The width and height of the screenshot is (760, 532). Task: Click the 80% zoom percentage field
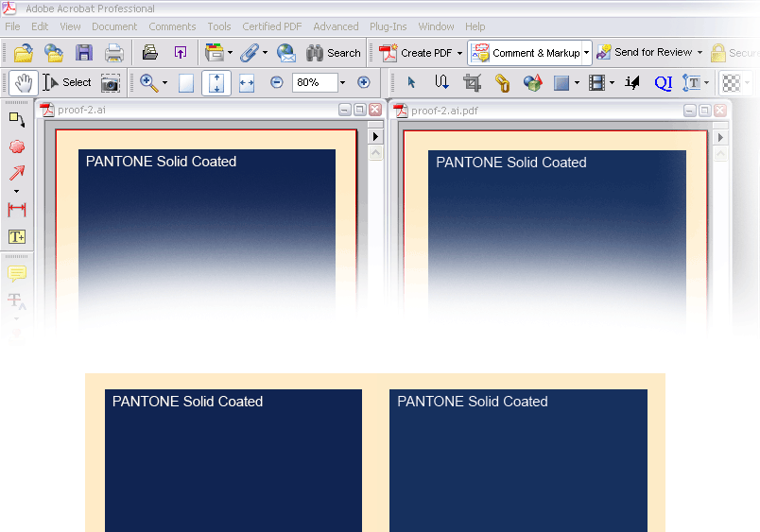(x=315, y=82)
